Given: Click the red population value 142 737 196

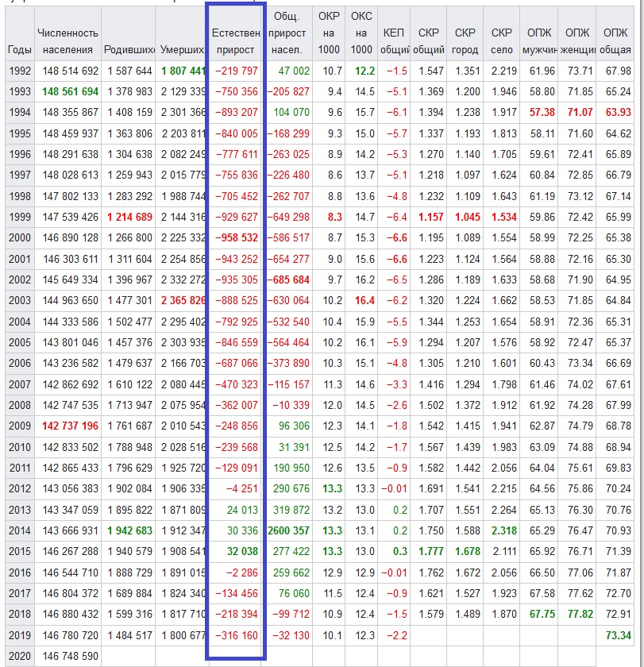Looking at the screenshot, I should pos(70,426).
